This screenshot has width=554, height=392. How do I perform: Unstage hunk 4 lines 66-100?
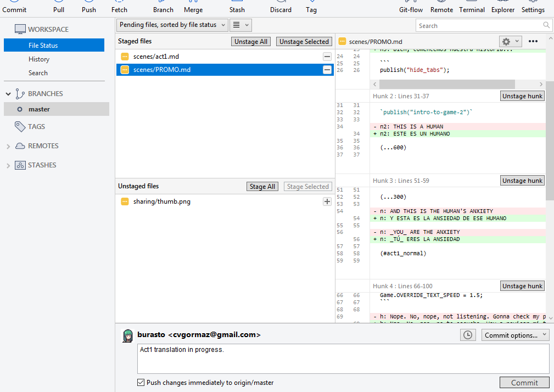point(522,286)
